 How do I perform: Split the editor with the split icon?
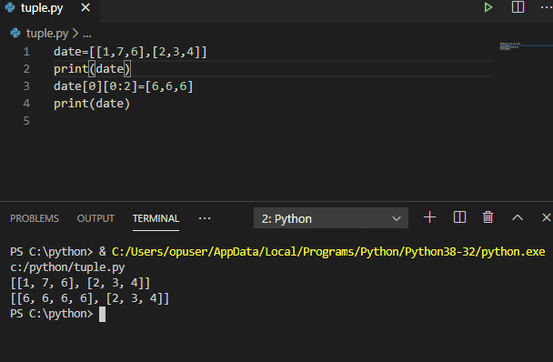tap(518, 7)
